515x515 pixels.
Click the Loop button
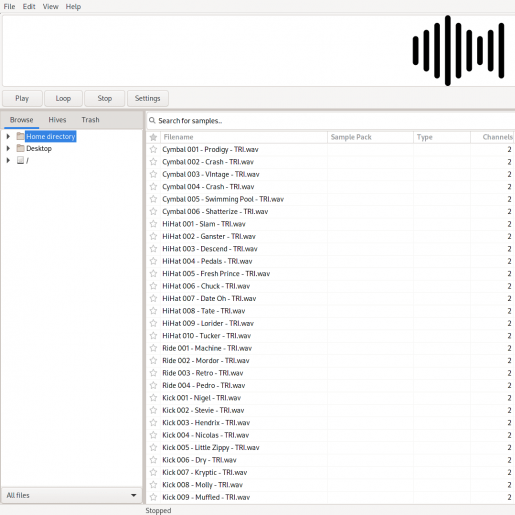click(x=63, y=98)
